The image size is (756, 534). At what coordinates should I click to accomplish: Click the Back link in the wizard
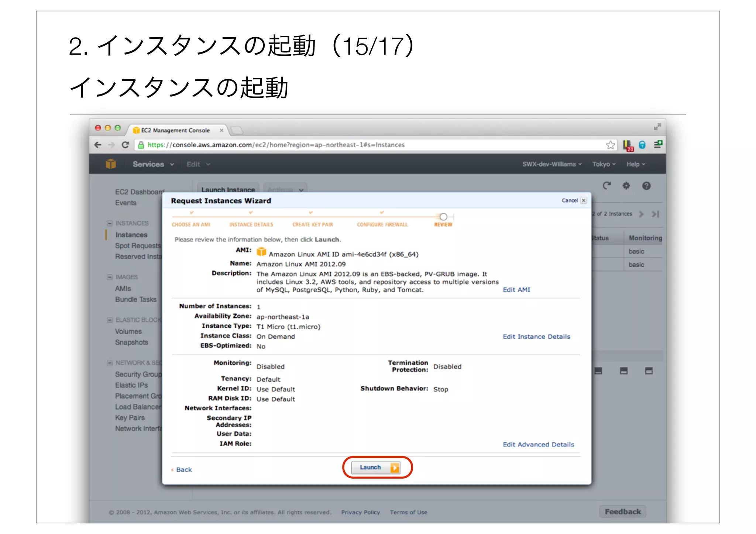pyautogui.click(x=183, y=470)
